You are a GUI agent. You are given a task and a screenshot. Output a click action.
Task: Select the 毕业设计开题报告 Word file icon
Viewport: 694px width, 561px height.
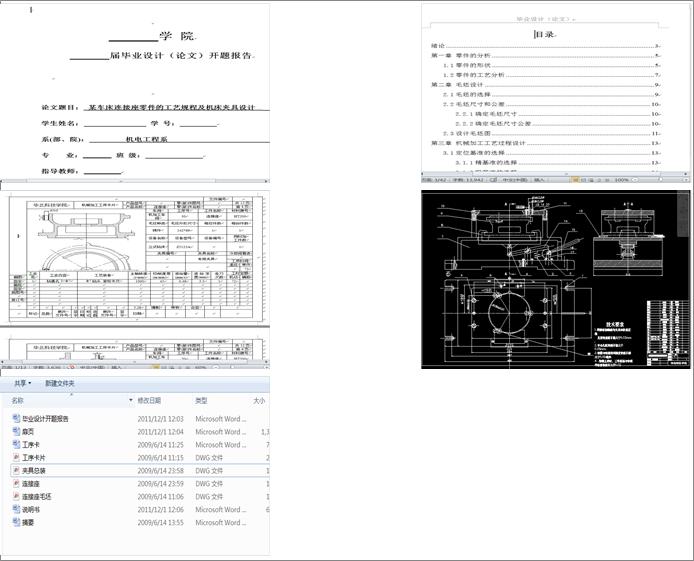[16, 419]
